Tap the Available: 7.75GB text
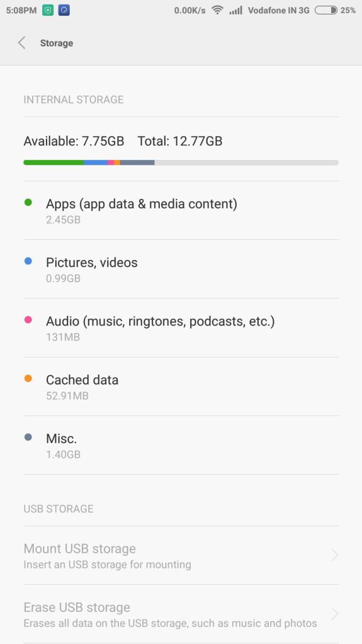The width and height of the screenshot is (362, 644). (x=74, y=141)
